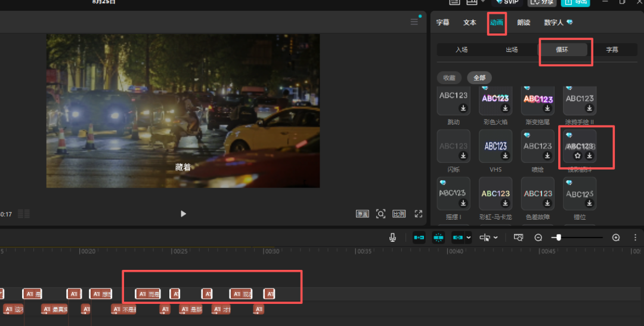Click the microphone voiceover record icon
This screenshot has width=644, height=326.
[392, 238]
